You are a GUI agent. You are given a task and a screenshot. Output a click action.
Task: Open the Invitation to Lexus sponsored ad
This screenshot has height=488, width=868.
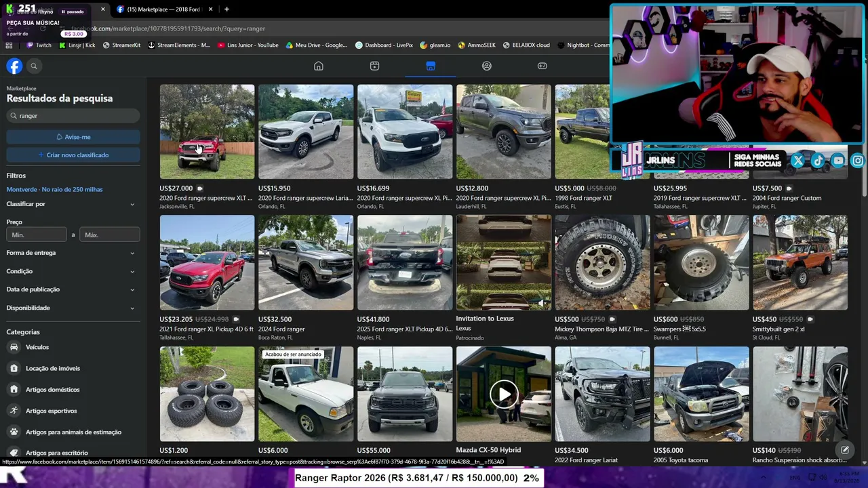(503, 262)
